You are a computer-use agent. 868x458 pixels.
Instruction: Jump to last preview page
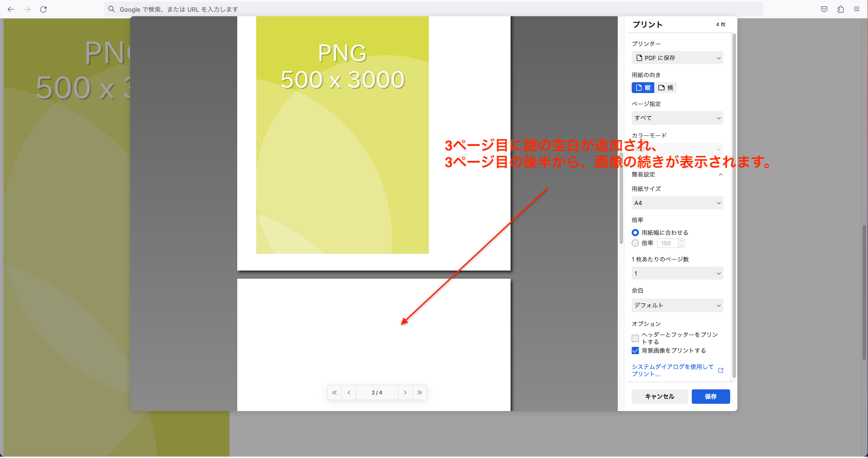point(420,393)
